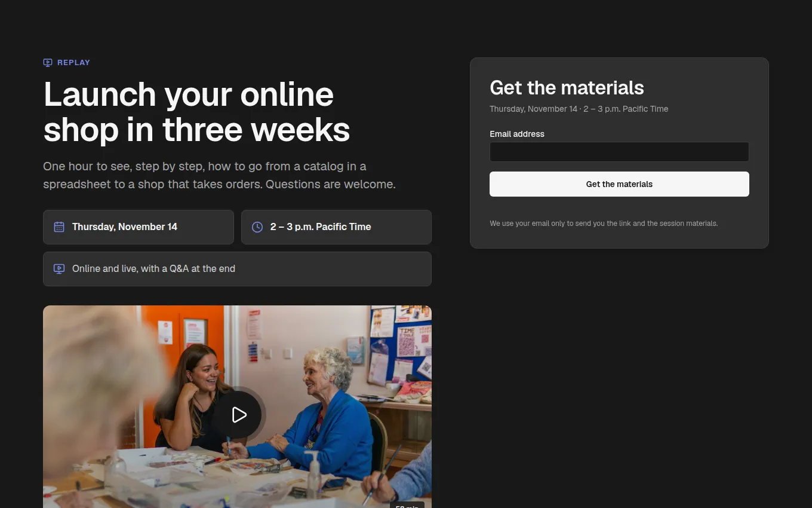Screen dimensions: 812x508
Task: Play the webinar replay video
Action: 239,415
